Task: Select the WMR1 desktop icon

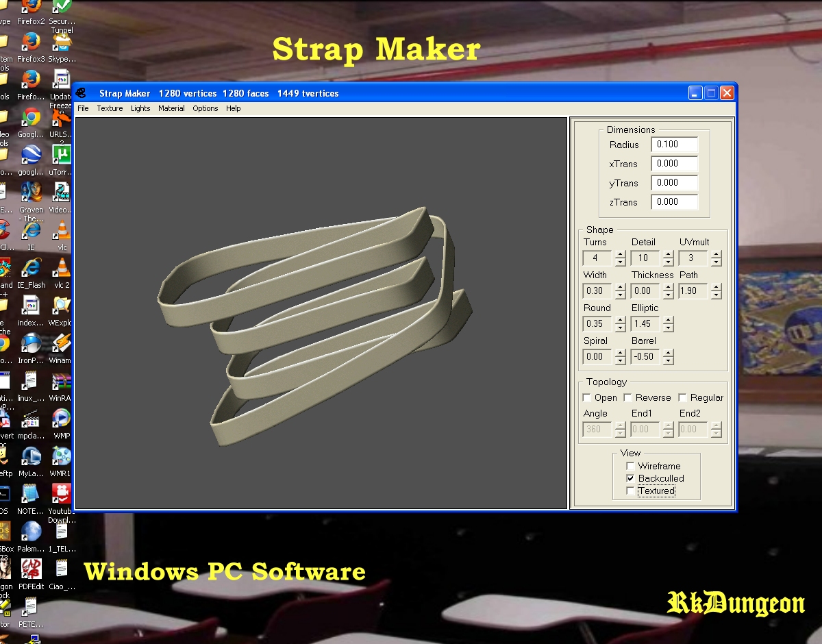Action: click(62, 462)
